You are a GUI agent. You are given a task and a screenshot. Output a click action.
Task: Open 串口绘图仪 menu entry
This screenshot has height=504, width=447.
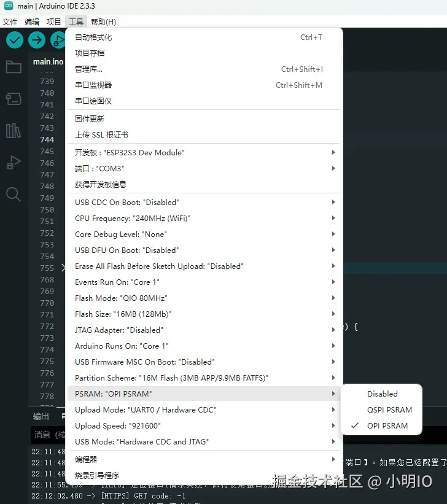pos(204,101)
